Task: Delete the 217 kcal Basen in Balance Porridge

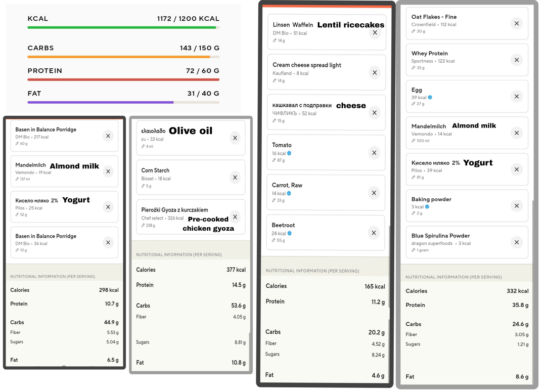Action: (x=108, y=136)
